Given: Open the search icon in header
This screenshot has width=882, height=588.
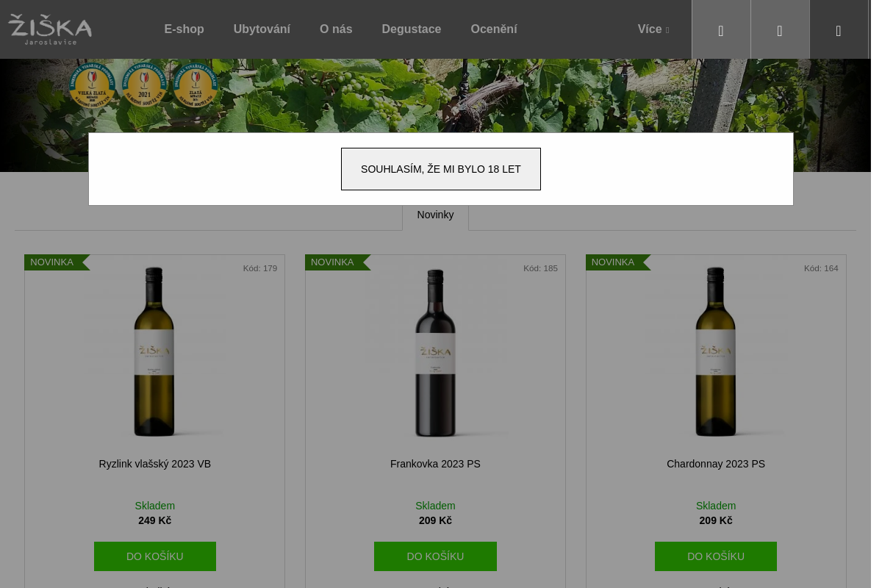Looking at the screenshot, I should pos(721,30).
